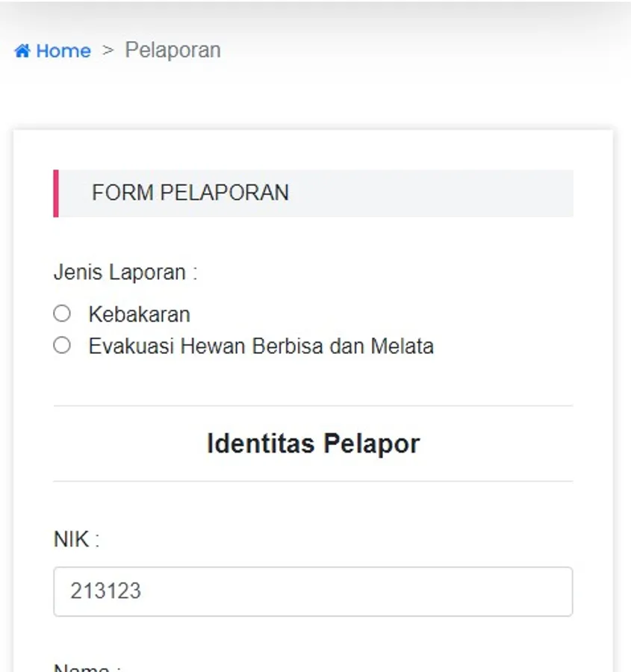Click the divider line below Identitas Pelapor
Viewport: 631px width, 672px height.
click(x=313, y=481)
